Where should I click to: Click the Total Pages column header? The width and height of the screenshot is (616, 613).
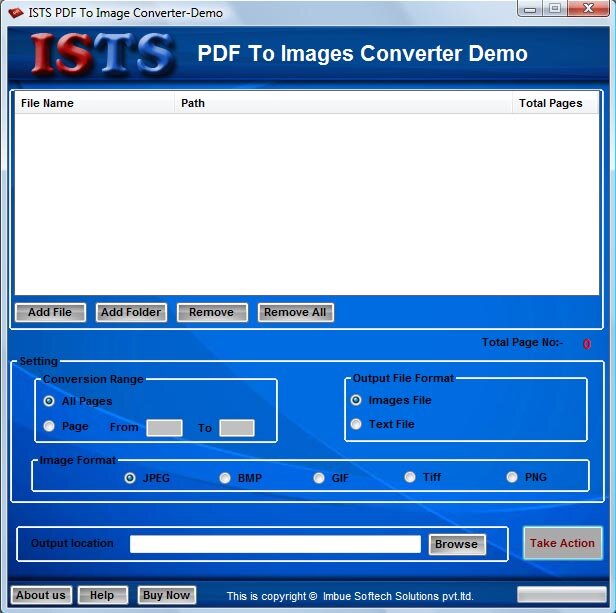[556, 103]
